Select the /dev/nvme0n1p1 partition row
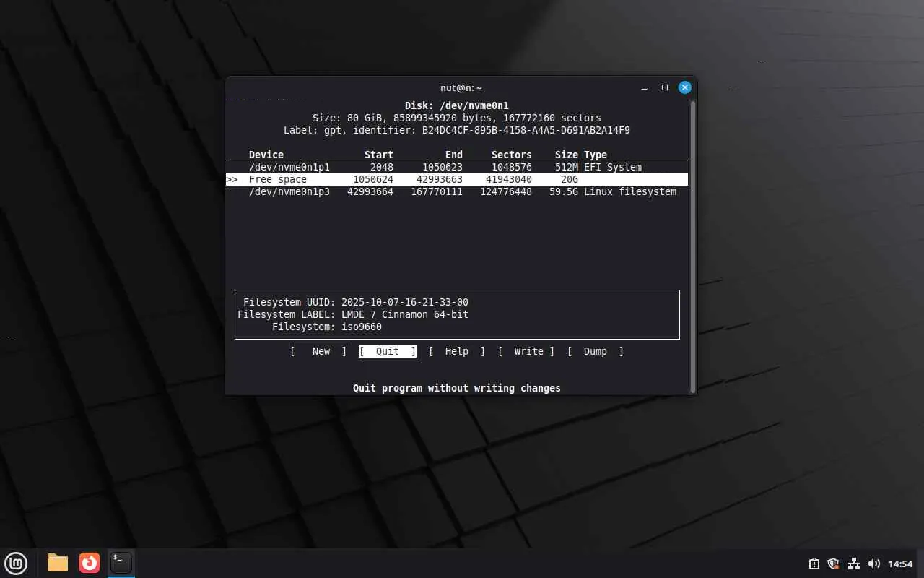 (457, 167)
